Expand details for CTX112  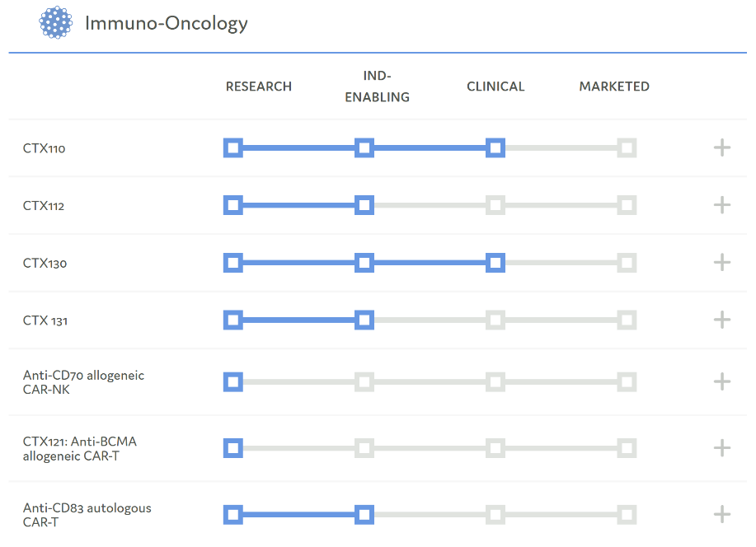(722, 205)
